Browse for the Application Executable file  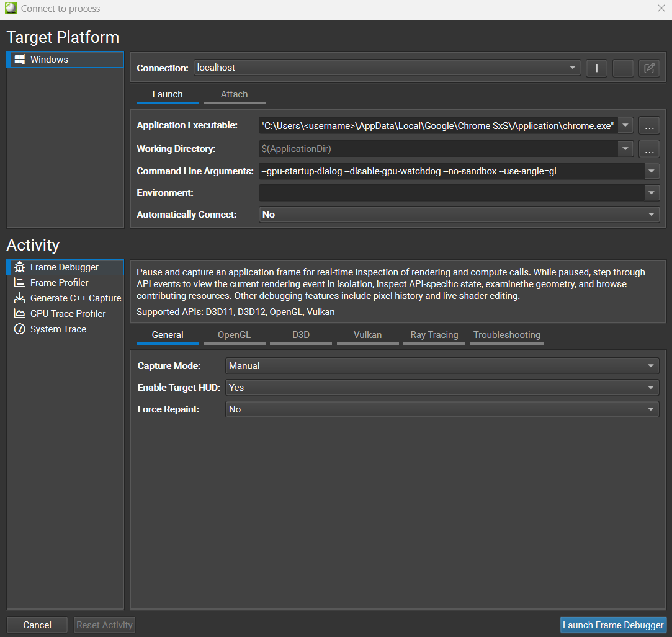[x=649, y=125]
